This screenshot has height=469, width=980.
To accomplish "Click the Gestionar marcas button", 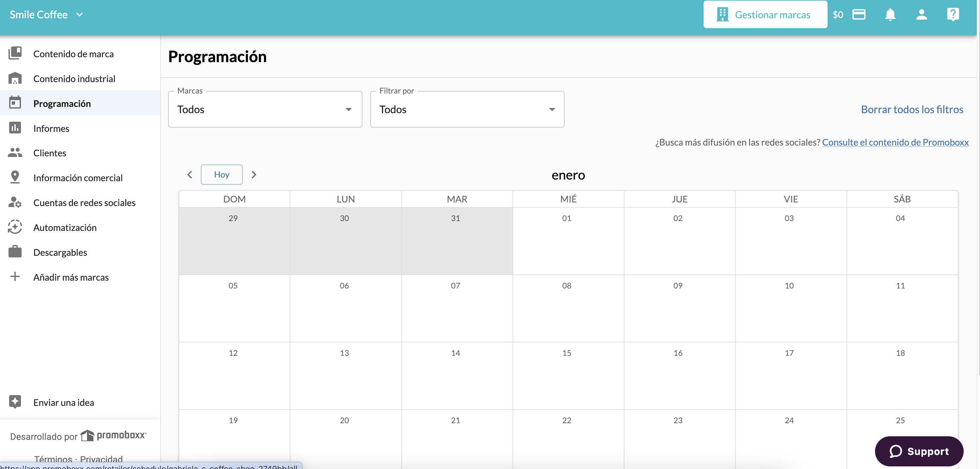I will coord(765,14).
